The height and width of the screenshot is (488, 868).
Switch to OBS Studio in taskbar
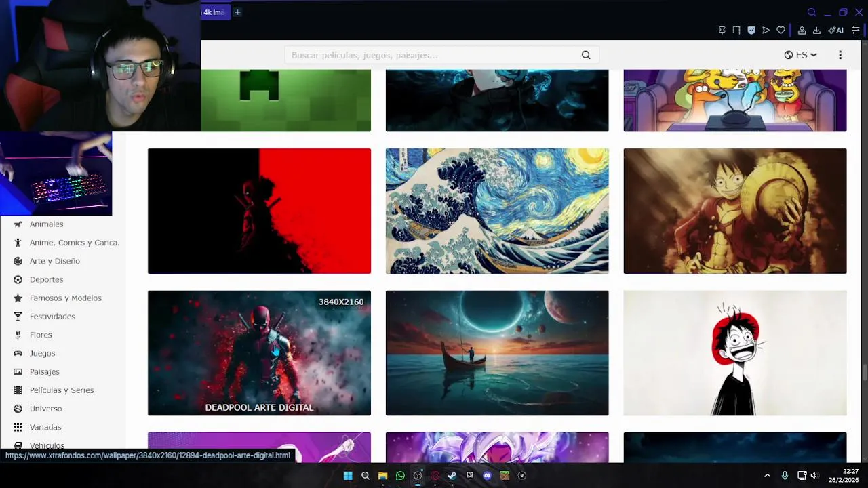click(x=418, y=476)
